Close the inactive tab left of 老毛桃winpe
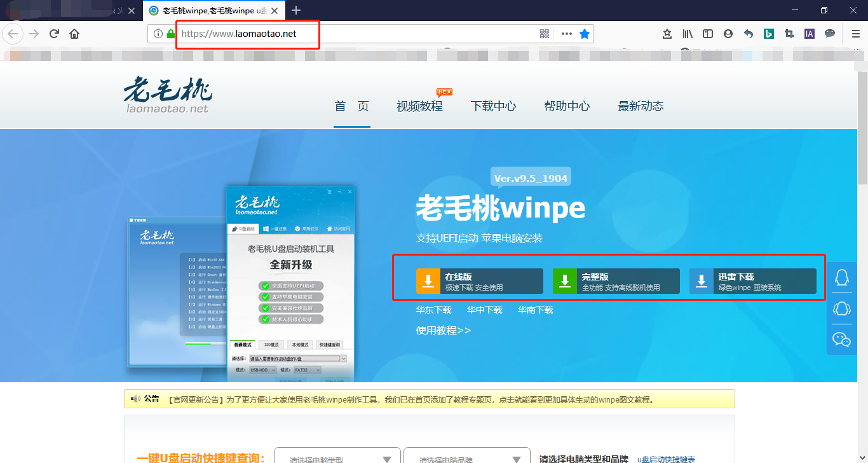 pyautogui.click(x=132, y=11)
